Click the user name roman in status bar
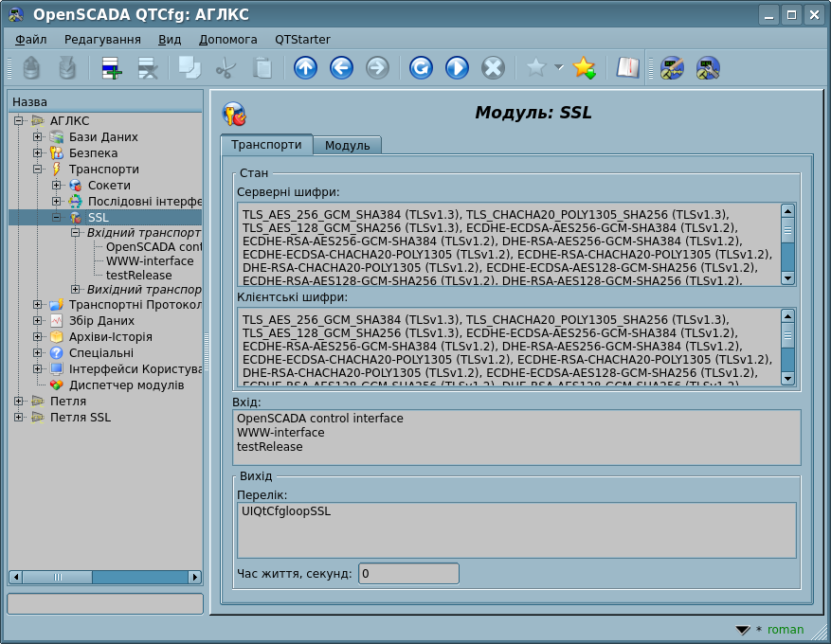The width and height of the screenshot is (831, 644). [785, 630]
